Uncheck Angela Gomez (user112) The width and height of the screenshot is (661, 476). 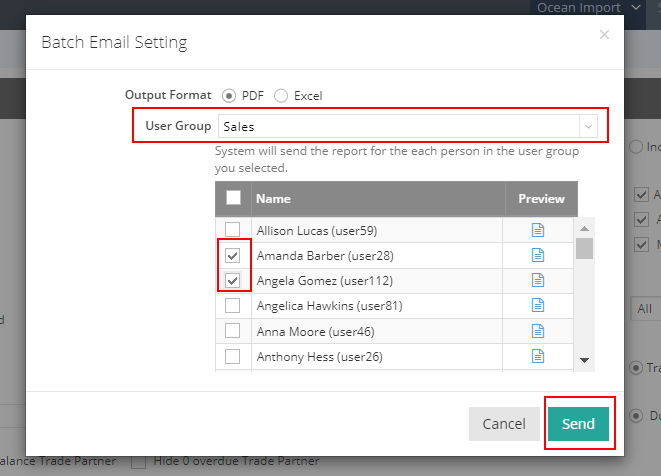pyautogui.click(x=233, y=280)
